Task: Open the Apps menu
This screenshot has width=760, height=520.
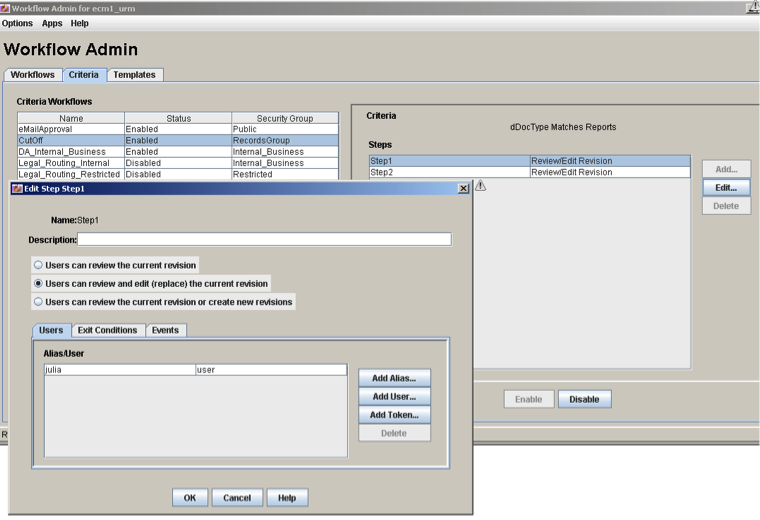Action: [52, 23]
